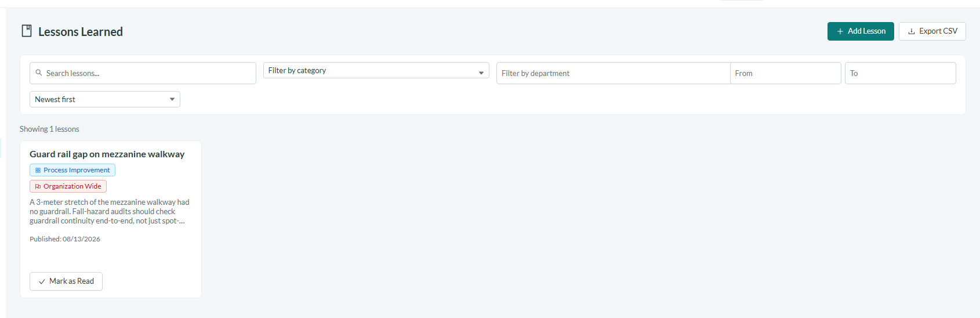Click the download icon in Export CSV
Screen dimensions: 980x318
(912, 31)
